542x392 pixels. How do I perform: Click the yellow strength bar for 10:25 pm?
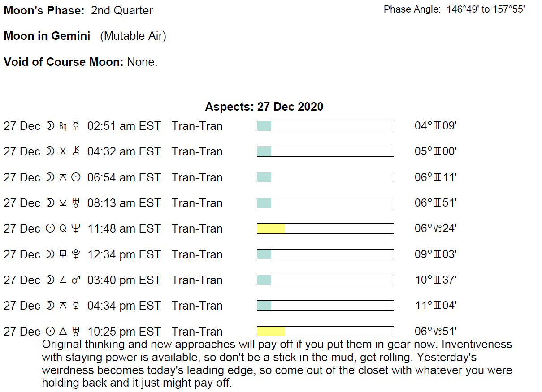click(271, 332)
